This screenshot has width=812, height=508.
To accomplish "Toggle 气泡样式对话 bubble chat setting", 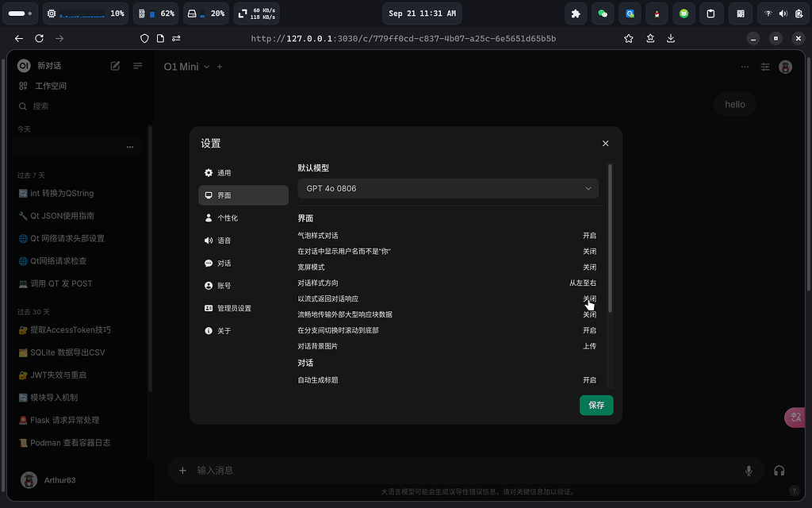I will tap(589, 236).
